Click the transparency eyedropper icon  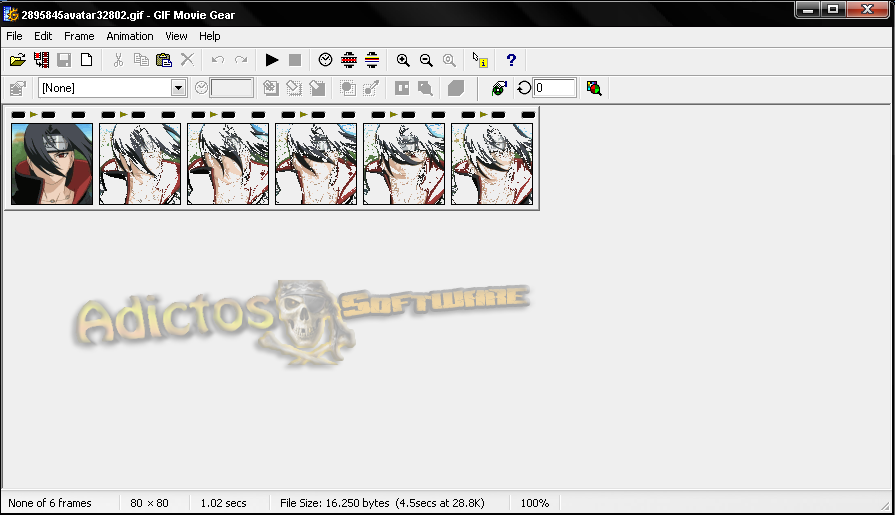click(x=371, y=88)
